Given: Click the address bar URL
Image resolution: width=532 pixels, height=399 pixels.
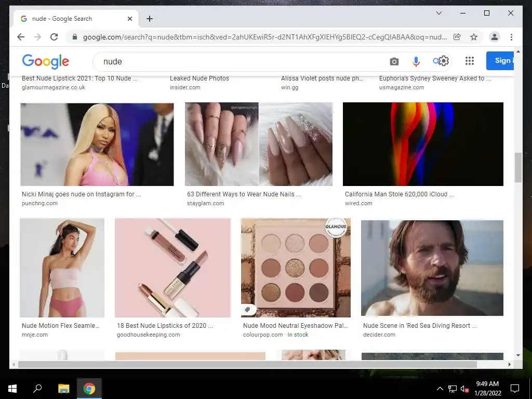Looking at the screenshot, I should point(264,37).
